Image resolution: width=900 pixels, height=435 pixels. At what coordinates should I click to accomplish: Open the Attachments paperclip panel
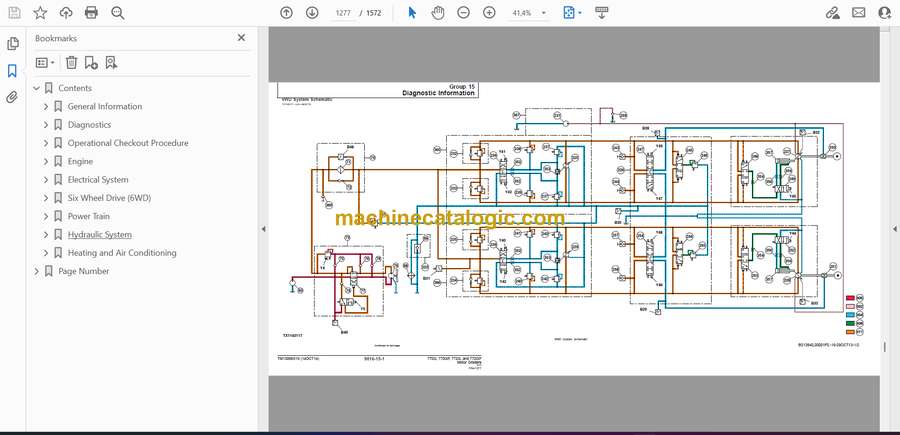tap(12, 97)
